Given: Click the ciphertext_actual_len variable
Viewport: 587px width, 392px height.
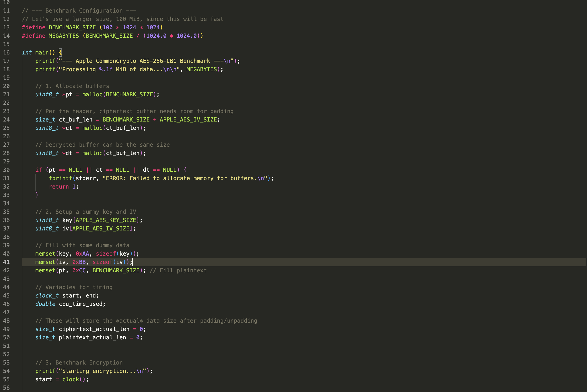Looking at the screenshot, I should [94, 329].
